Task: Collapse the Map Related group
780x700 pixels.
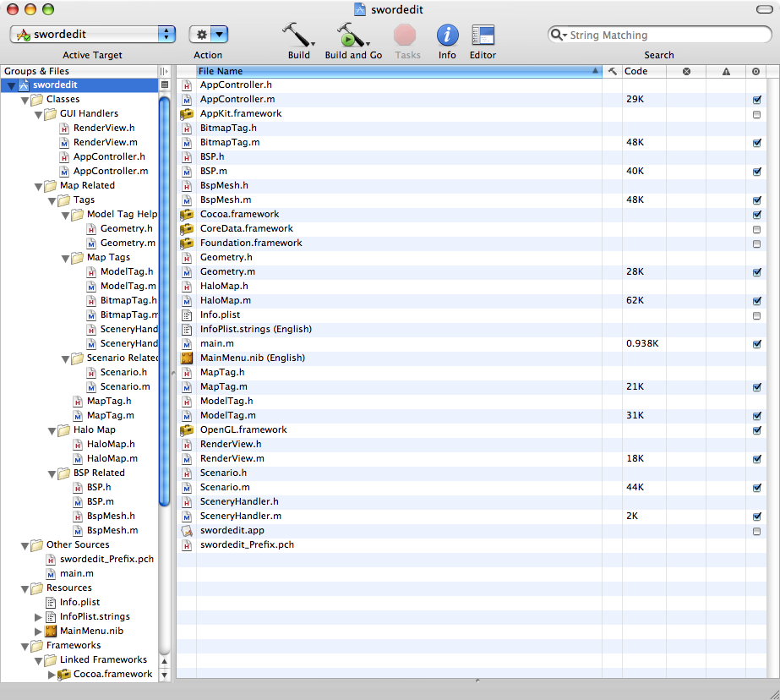Action: pos(38,187)
